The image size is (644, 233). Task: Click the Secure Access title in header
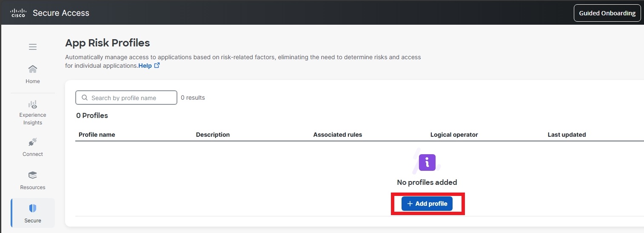click(61, 13)
